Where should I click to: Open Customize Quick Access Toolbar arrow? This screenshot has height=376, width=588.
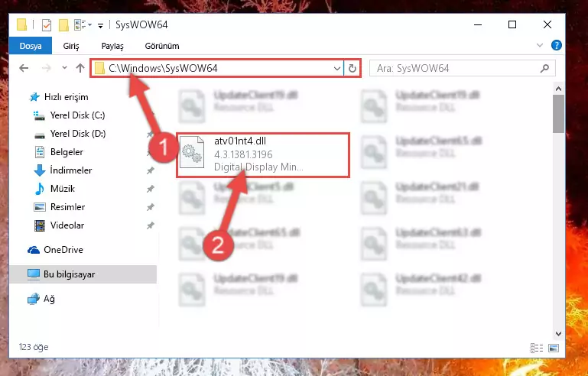pyautogui.click(x=100, y=25)
